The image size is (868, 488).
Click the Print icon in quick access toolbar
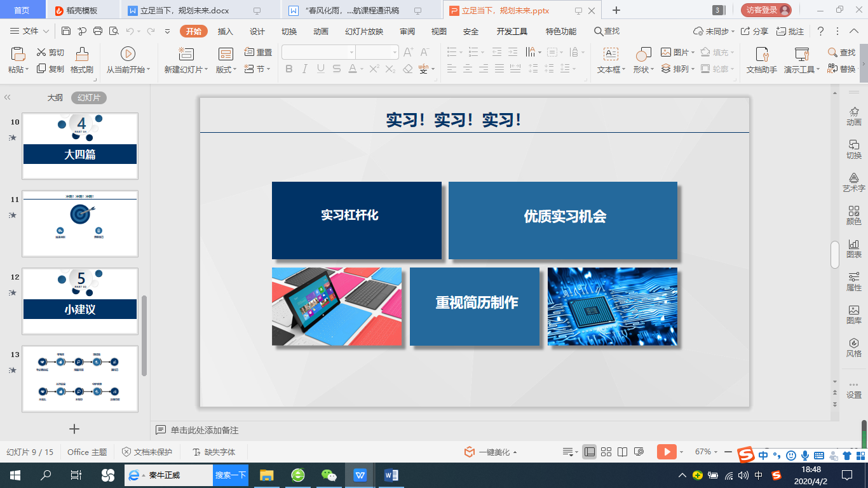point(98,31)
